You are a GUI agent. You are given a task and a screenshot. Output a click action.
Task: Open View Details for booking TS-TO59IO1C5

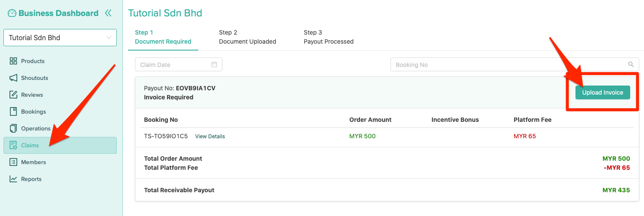click(210, 136)
